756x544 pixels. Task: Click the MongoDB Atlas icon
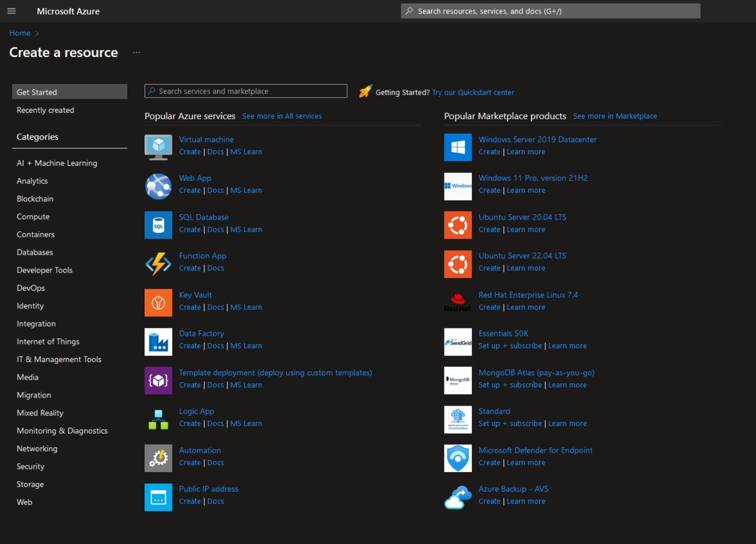tap(458, 380)
